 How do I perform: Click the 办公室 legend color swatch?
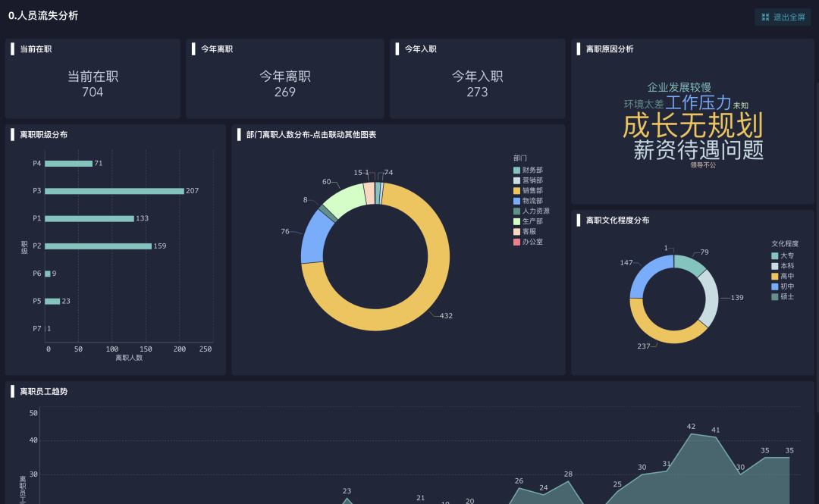pyautogui.click(x=517, y=242)
